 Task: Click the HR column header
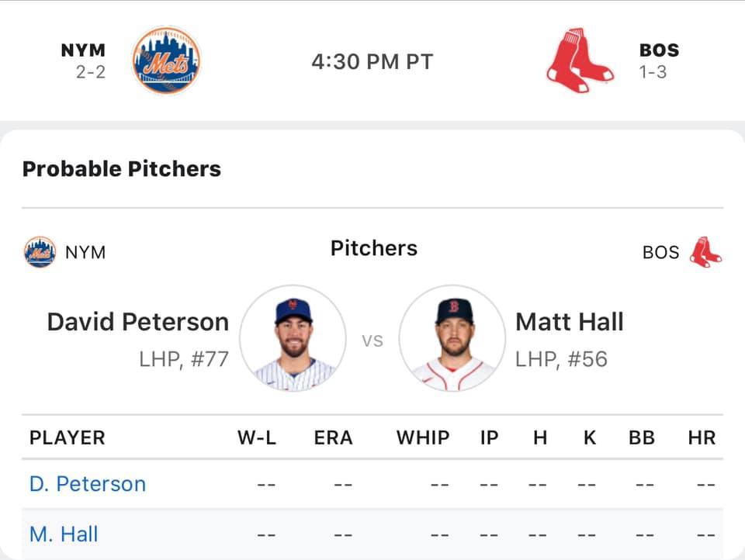tap(702, 437)
